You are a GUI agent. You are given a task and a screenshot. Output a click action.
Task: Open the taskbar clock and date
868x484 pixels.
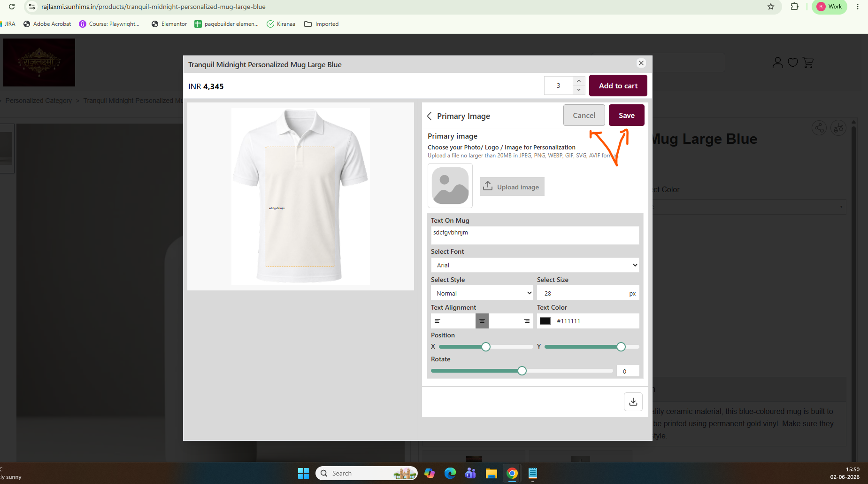click(845, 473)
